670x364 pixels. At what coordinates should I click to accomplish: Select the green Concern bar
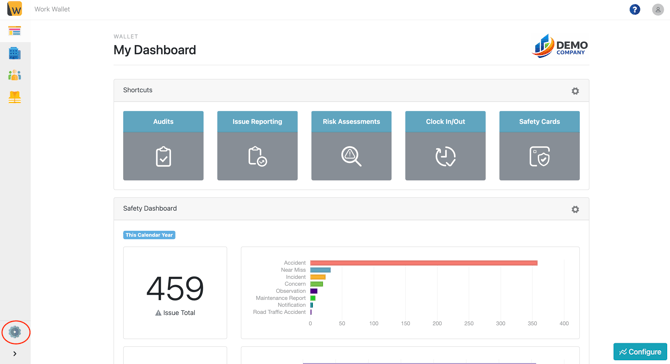click(x=317, y=284)
